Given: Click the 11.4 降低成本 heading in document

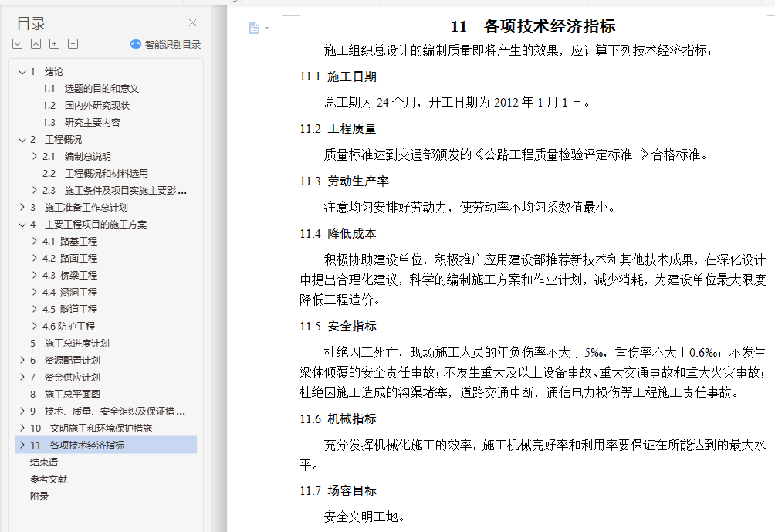Looking at the screenshot, I should [338, 234].
